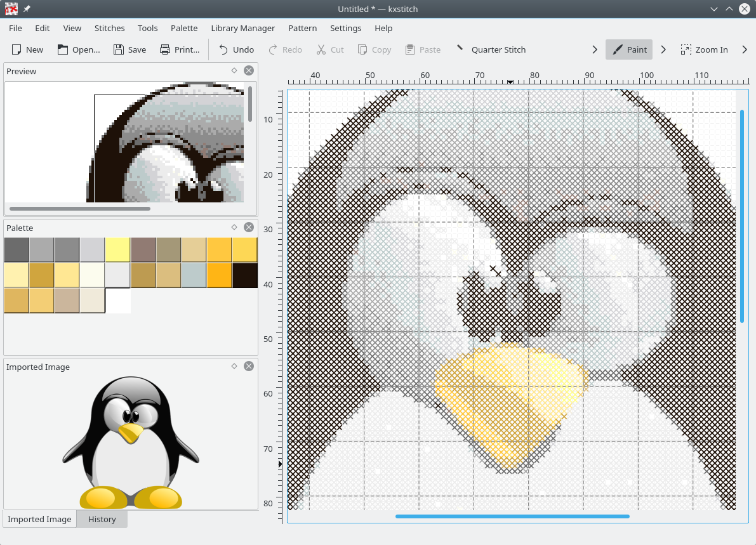Activate the Zoom In tool

[x=704, y=49]
